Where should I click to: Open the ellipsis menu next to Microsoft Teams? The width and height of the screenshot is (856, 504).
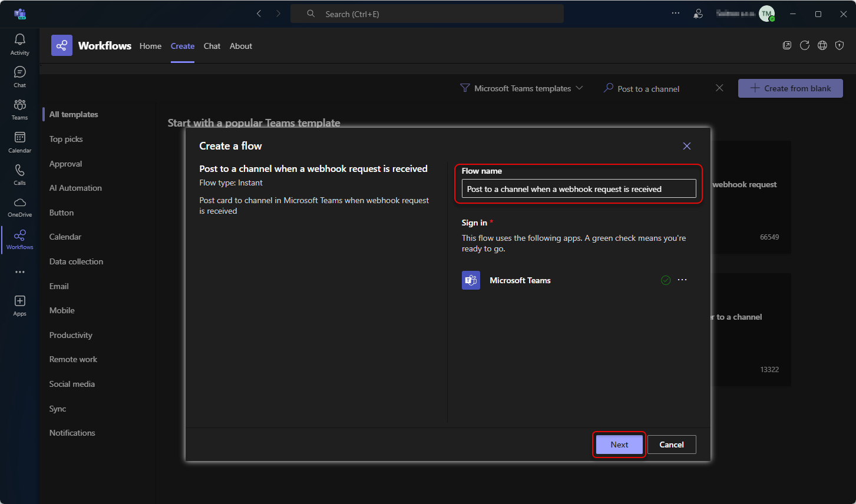pos(682,280)
